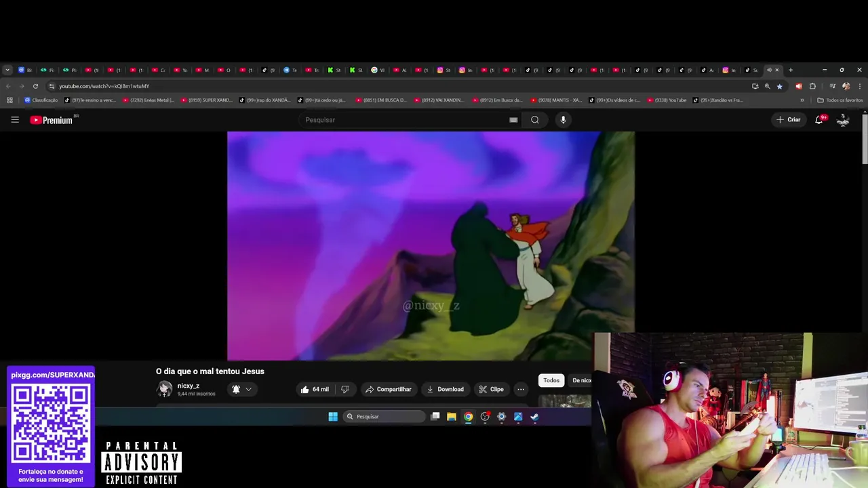Click the Clipe button

[491, 389]
